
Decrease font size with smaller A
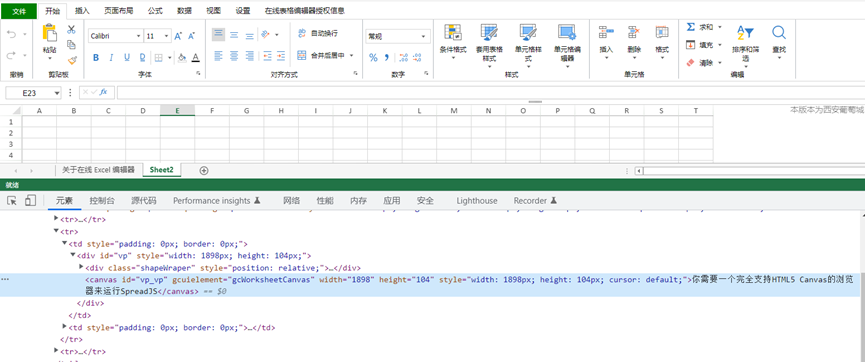pos(191,36)
